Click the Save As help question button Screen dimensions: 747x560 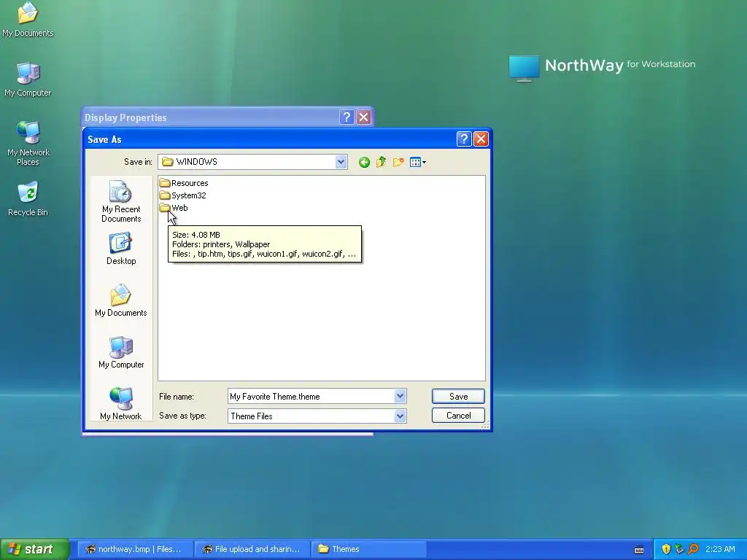[463, 139]
